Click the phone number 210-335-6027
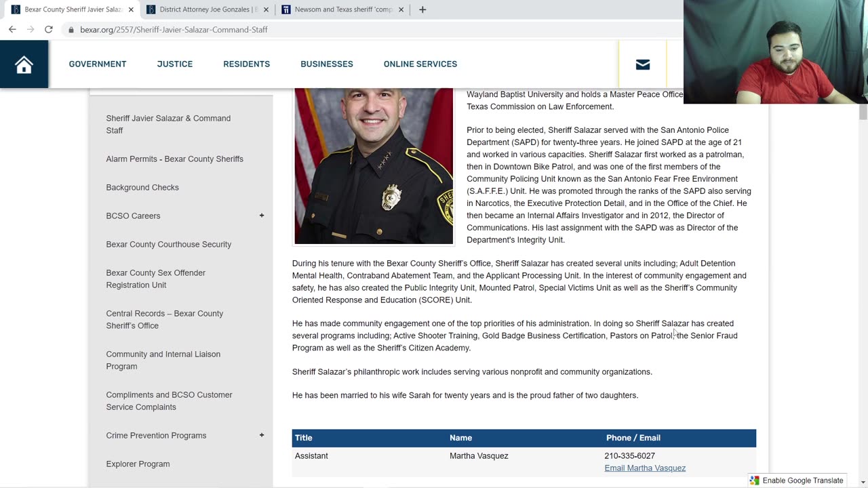The height and width of the screenshot is (488, 868). tap(629, 455)
